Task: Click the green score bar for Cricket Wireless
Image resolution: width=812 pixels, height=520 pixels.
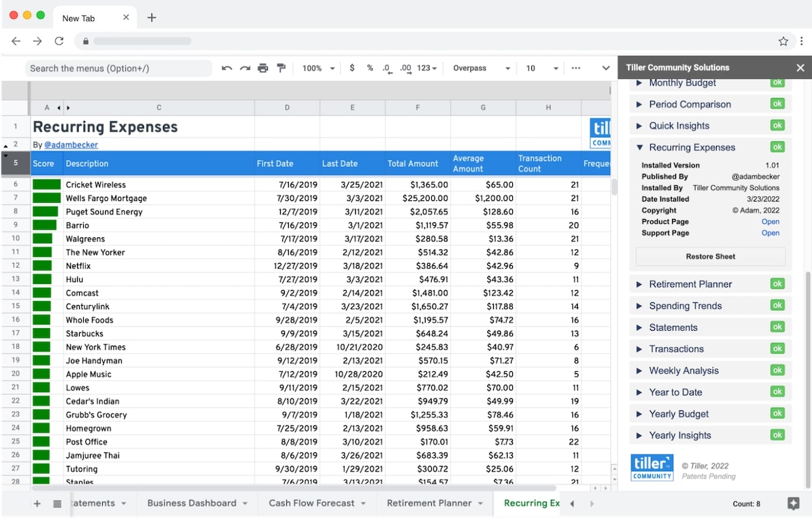Action: pos(47,185)
